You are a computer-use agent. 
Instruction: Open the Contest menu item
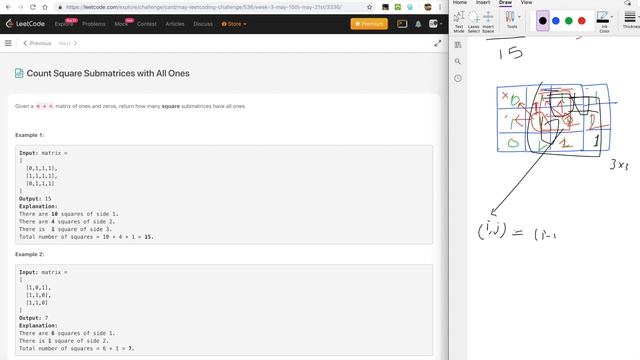pos(147,24)
